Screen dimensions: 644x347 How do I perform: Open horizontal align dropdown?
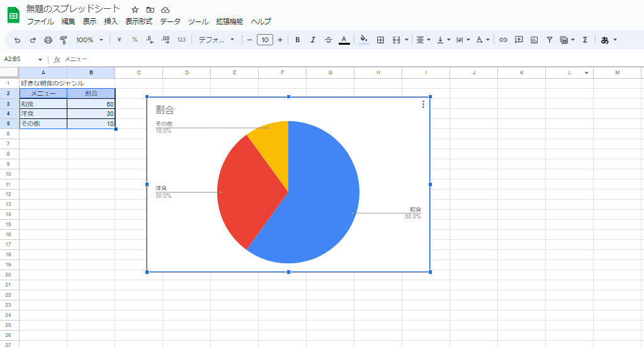(x=423, y=40)
